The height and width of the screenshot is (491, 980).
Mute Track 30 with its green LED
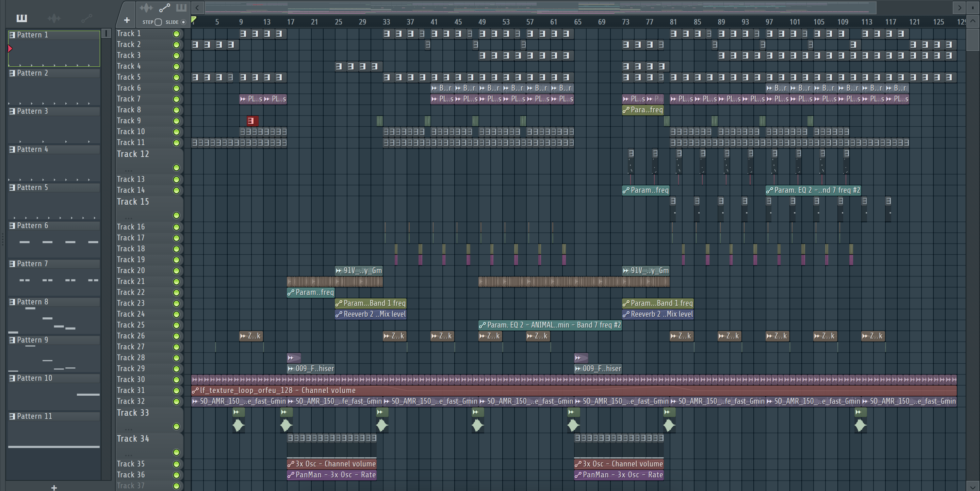[176, 380]
